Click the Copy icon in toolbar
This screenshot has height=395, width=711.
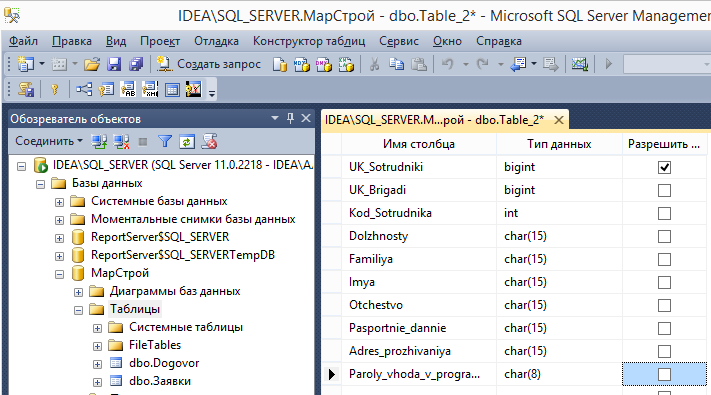click(x=397, y=64)
